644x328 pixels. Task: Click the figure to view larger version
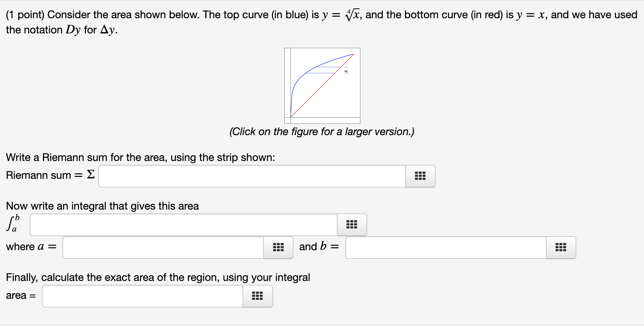pyautogui.click(x=322, y=85)
